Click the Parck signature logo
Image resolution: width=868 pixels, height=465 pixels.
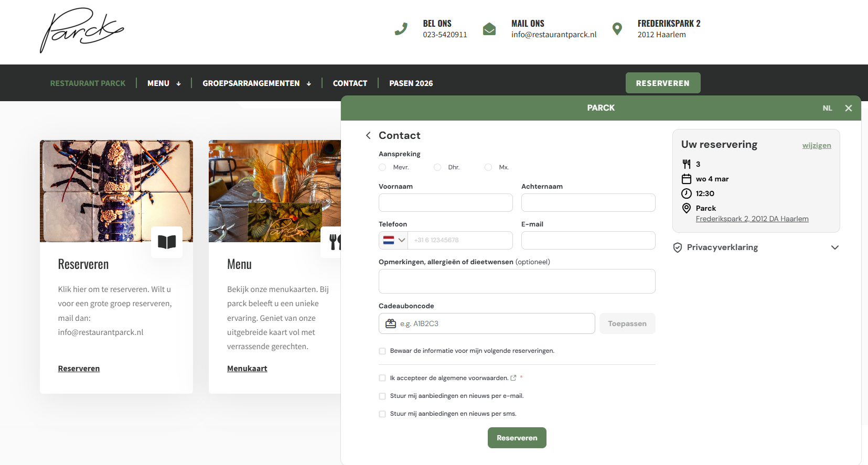coord(81,30)
